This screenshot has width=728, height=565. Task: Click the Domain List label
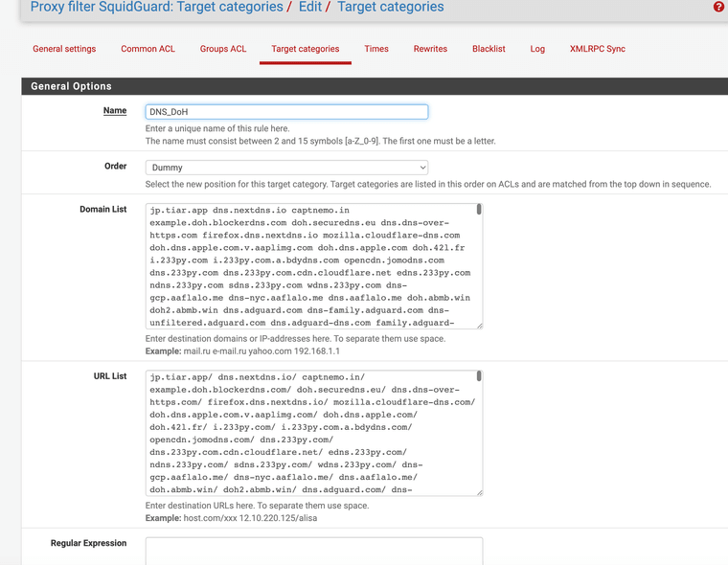point(103,210)
